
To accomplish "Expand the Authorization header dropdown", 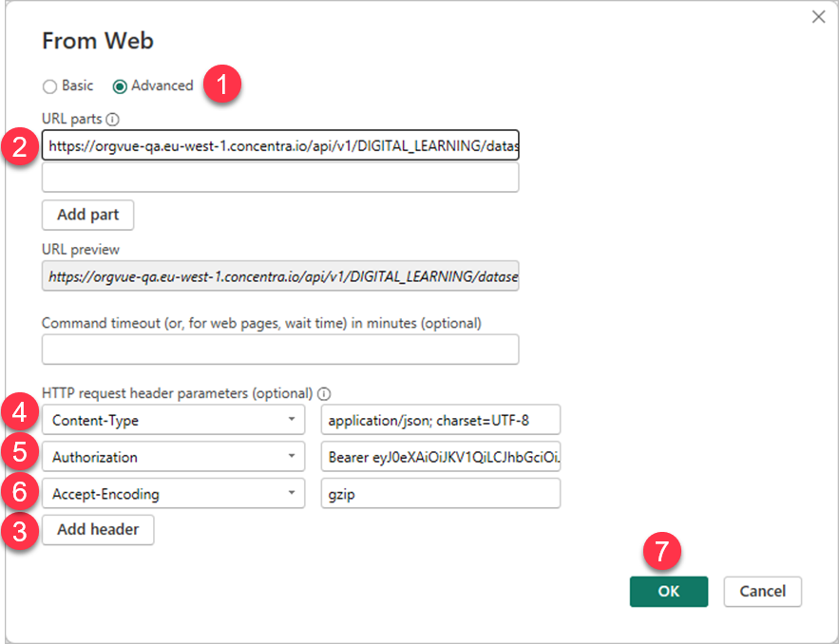I will pyautogui.click(x=291, y=457).
